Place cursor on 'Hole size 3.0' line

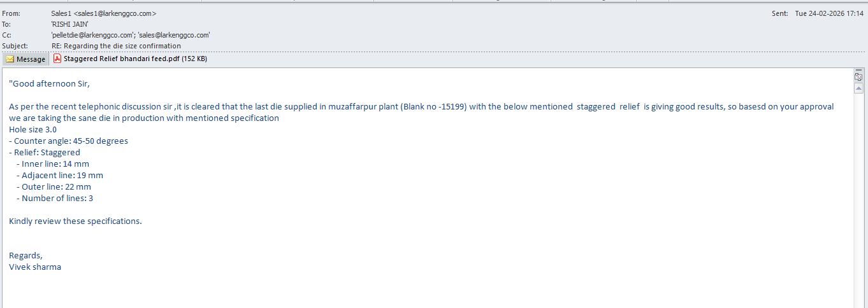[x=33, y=129]
